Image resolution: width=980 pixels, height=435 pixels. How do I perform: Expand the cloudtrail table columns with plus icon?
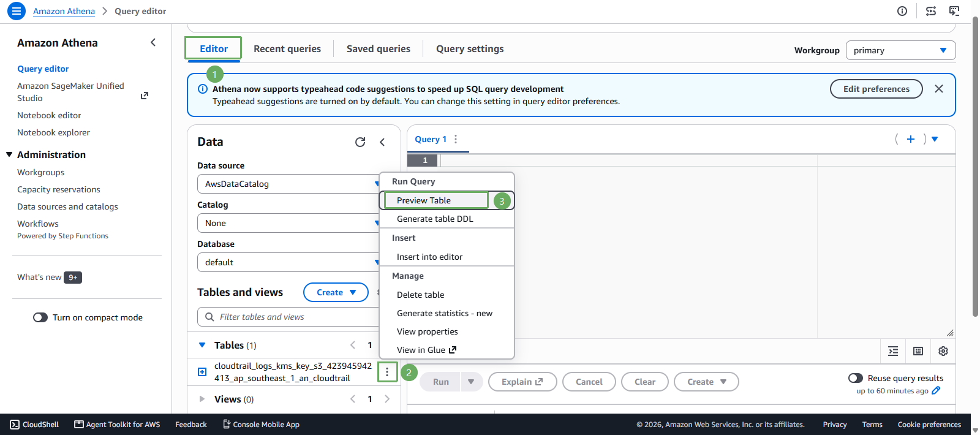(x=202, y=372)
